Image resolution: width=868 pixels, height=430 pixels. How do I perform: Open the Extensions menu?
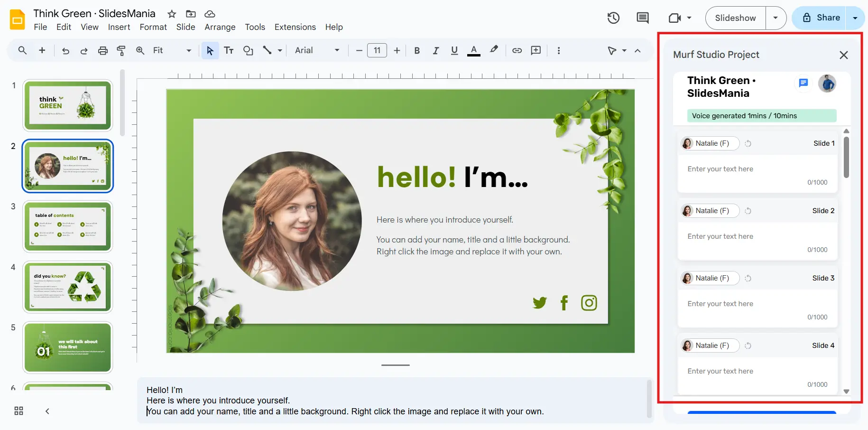click(x=295, y=27)
